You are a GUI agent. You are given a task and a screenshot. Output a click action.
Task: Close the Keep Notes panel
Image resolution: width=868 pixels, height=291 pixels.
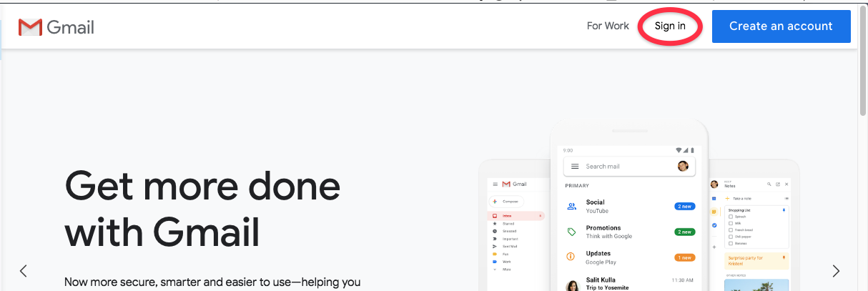786,184
